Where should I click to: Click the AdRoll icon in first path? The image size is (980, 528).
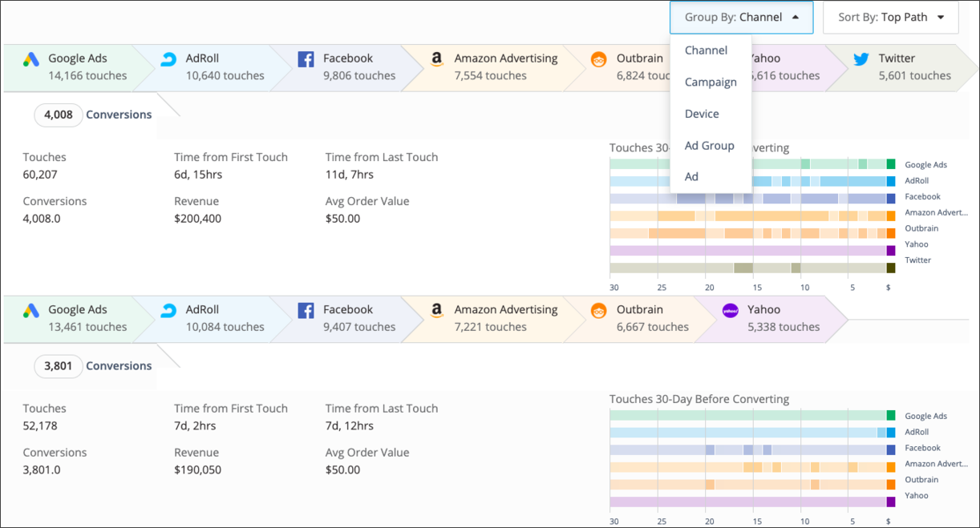(x=168, y=59)
